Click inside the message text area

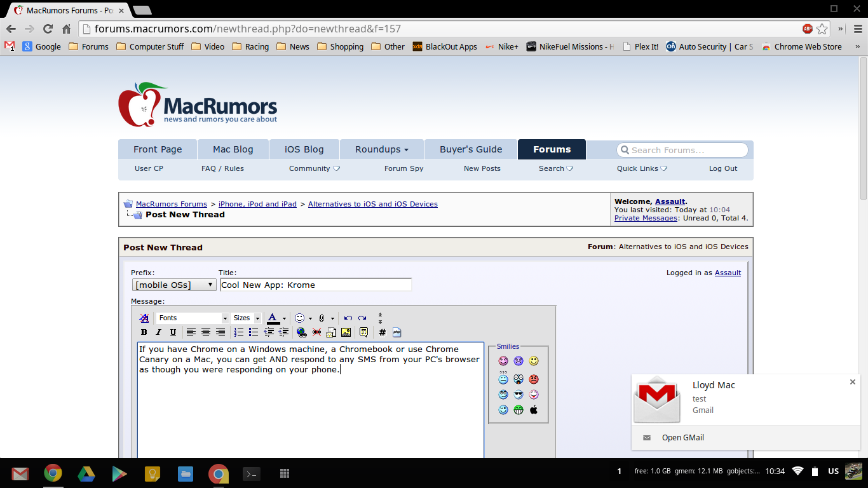coord(311,400)
